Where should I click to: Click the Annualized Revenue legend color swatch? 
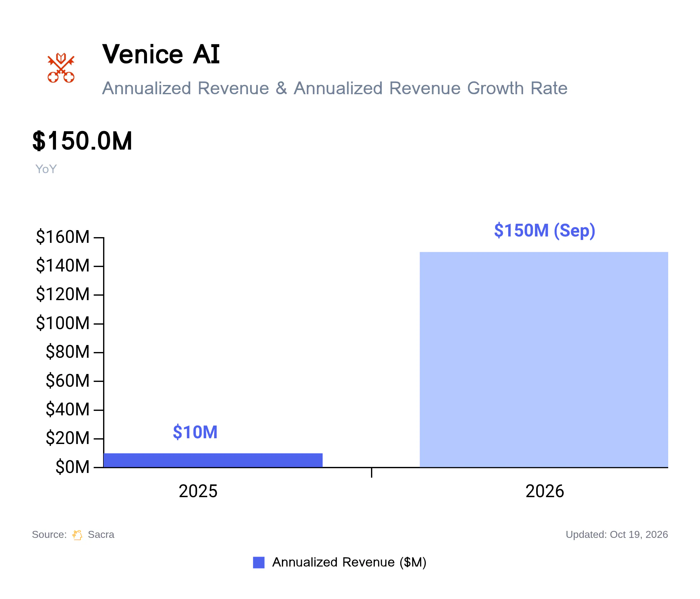click(x=258, y=562)
